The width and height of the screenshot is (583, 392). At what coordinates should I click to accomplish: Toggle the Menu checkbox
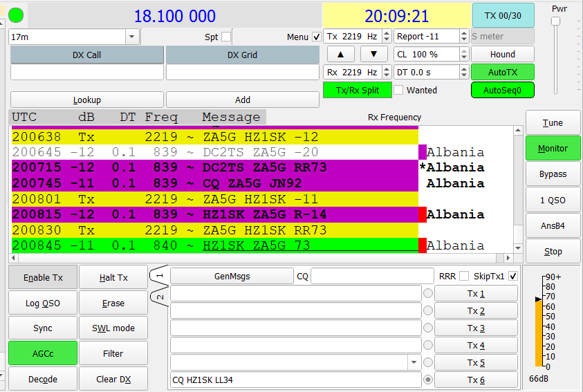pos(317,37)
